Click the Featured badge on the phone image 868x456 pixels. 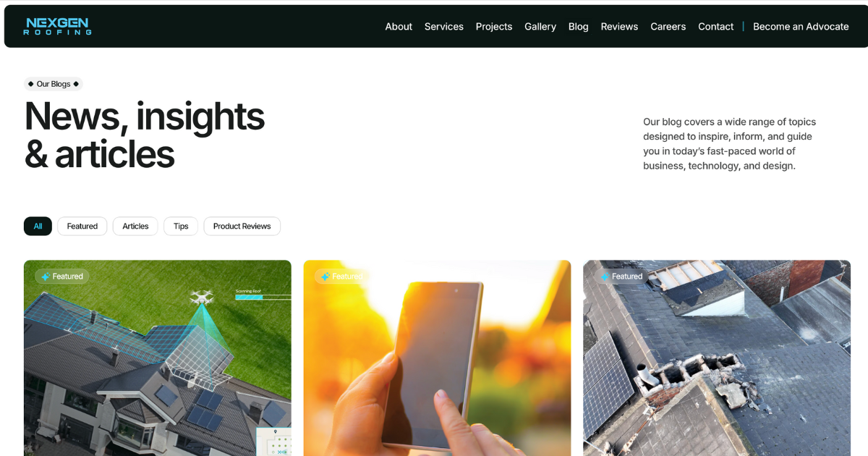pos(341,276)
